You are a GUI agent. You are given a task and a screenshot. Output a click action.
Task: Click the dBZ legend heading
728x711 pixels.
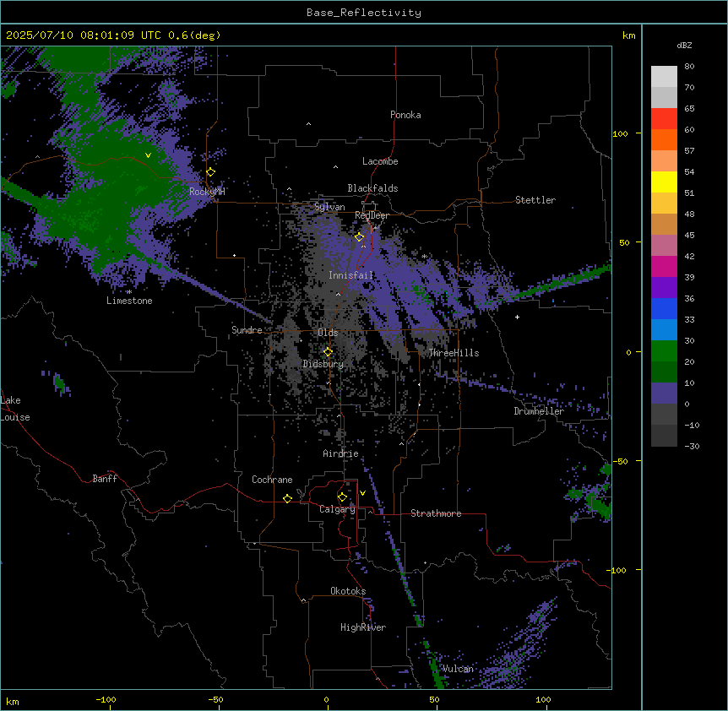[684, 46]
